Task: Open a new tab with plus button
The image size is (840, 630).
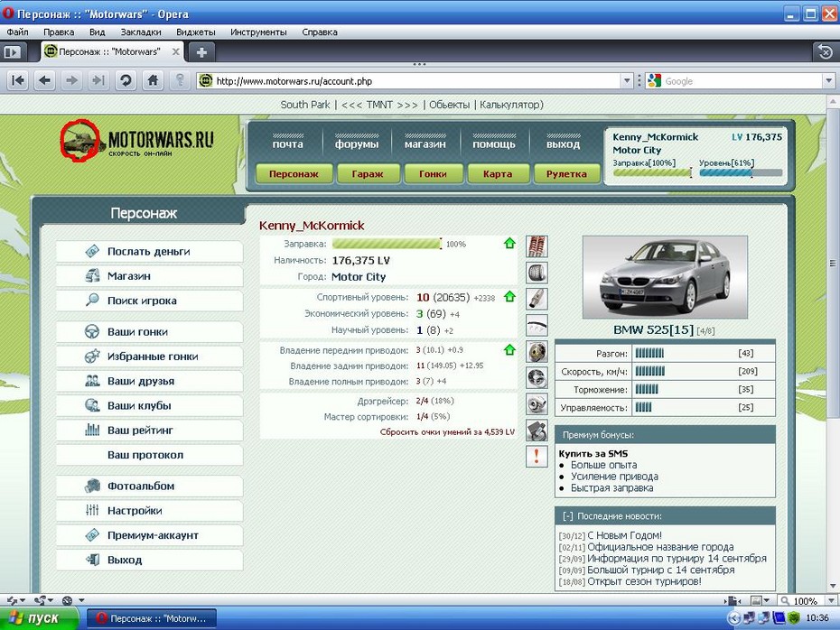Action: [201, 52]
